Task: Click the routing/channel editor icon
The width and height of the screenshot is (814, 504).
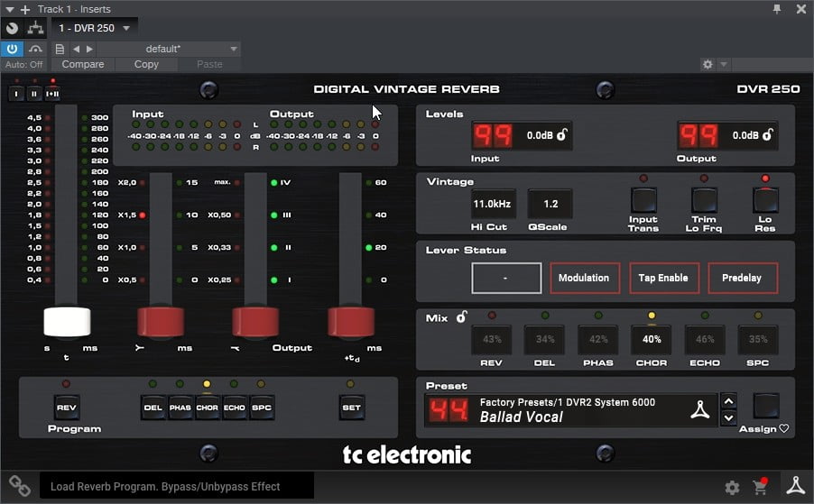Action: [35, 28]
